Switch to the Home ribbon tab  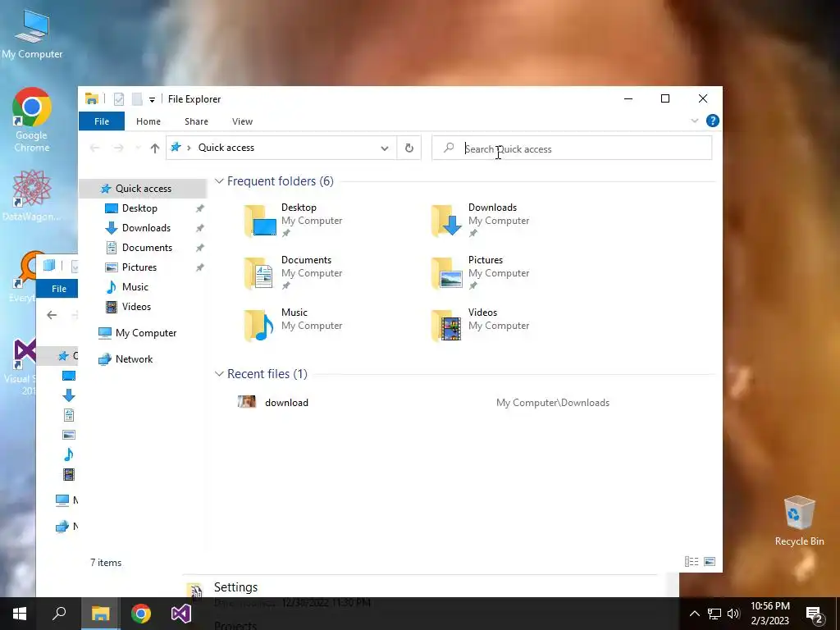coord(148,121)
